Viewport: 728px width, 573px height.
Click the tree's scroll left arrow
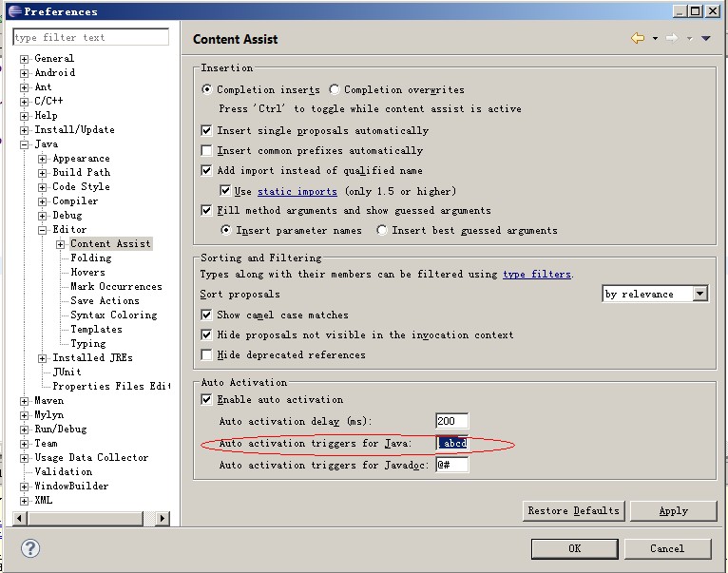pyautogui.click(x=20, y=518)
